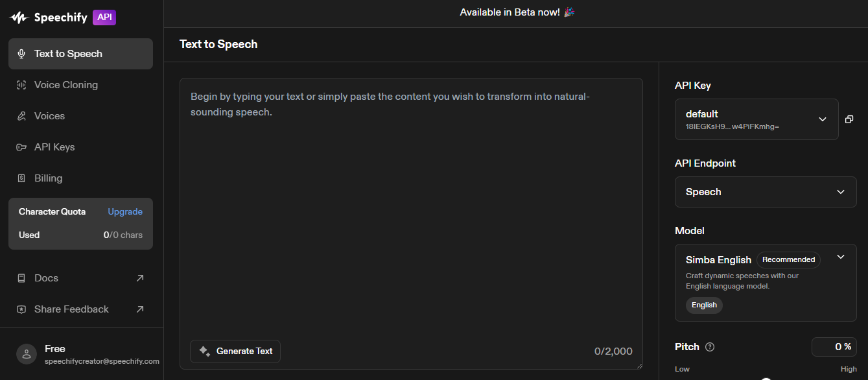Click the Generate Text button
868x380 pixels.
point(235,351)
